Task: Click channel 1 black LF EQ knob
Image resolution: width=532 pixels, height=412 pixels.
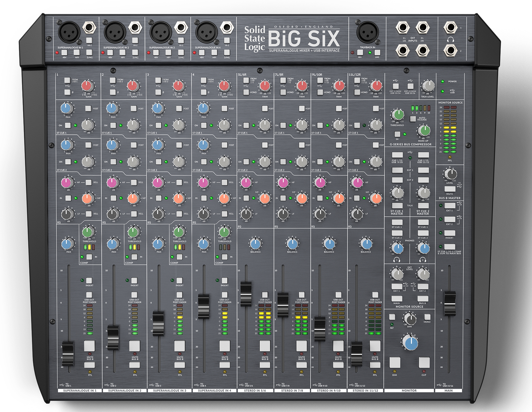Action: click(x=67, y=214)
